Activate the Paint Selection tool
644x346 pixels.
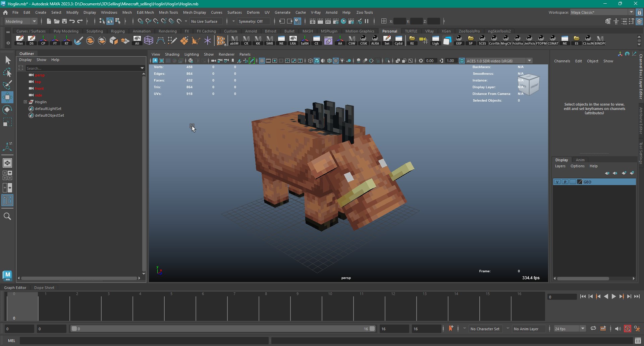coord(7,85)
